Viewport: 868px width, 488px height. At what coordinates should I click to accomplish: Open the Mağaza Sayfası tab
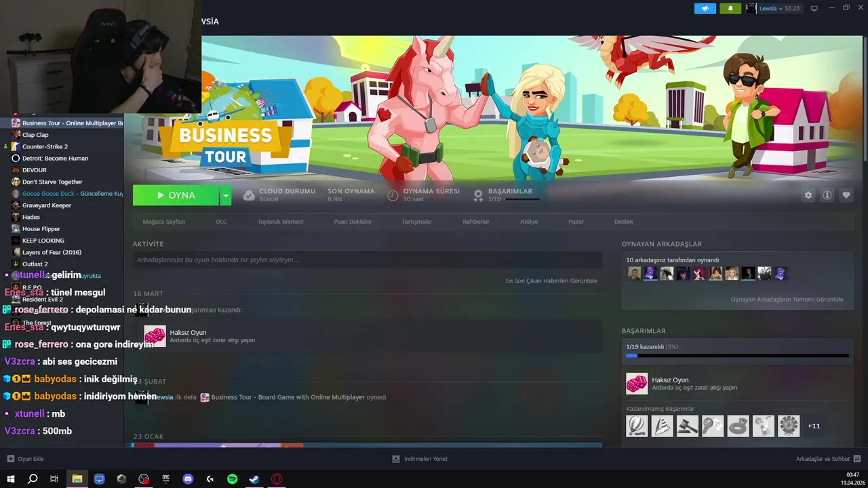pyautogui.click(x=164, y=222)
